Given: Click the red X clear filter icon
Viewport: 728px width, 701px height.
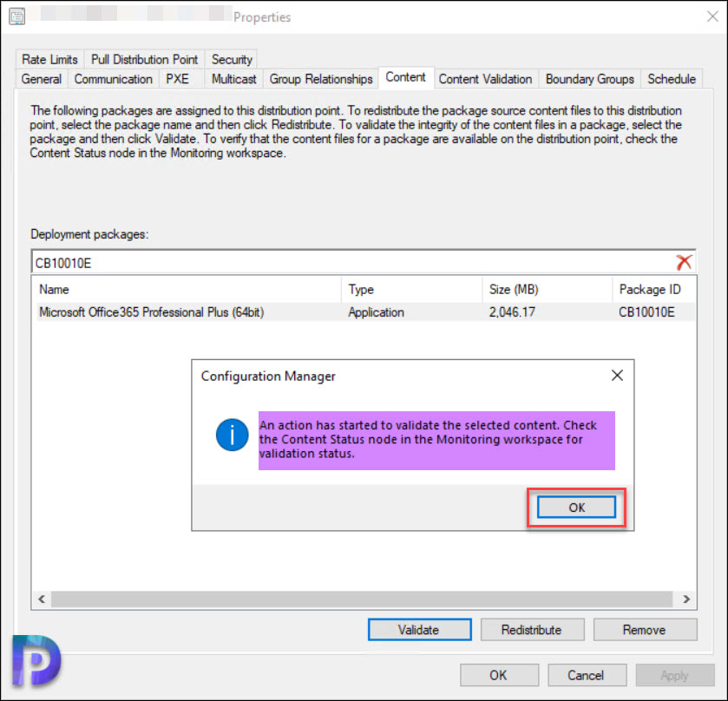Looking at the screenshot, I should point(684,262).
